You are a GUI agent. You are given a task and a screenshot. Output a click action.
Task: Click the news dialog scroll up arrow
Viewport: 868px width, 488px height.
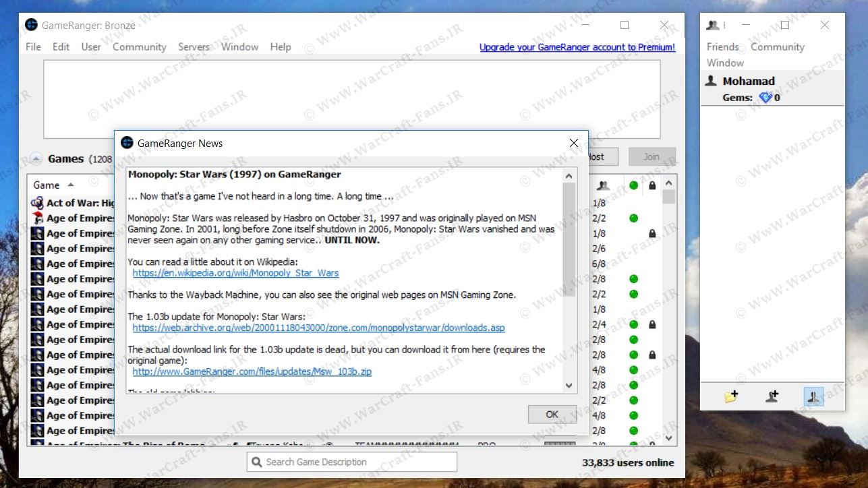point(569,176)
